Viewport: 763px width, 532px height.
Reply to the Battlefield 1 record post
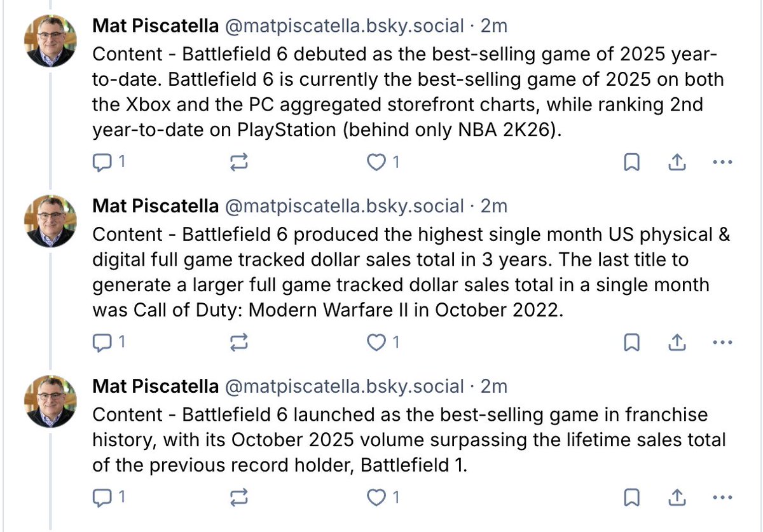click(x=102, y=498)
